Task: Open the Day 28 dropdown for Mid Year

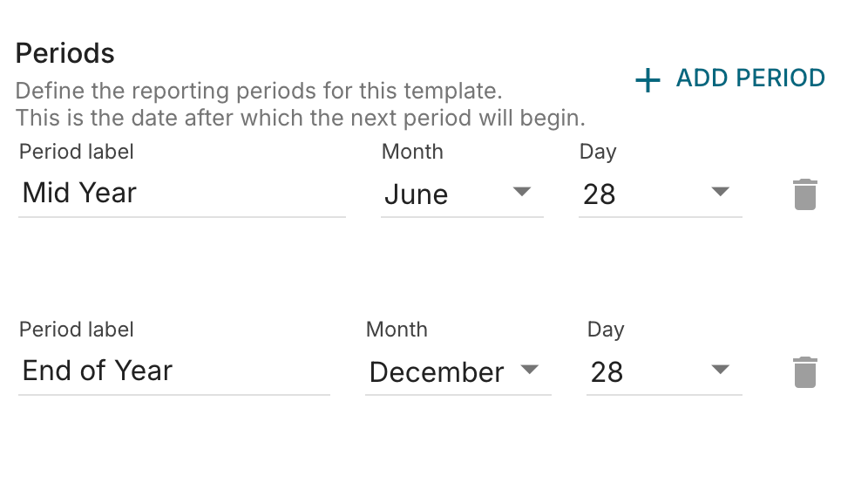Action: (x=660, y=194)
